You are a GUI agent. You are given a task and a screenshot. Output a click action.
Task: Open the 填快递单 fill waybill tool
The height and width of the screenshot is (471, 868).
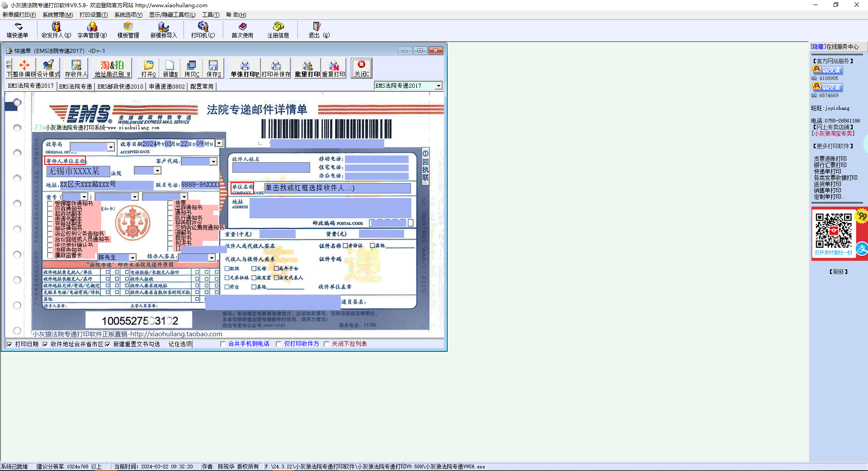click(x=18, y=30)
